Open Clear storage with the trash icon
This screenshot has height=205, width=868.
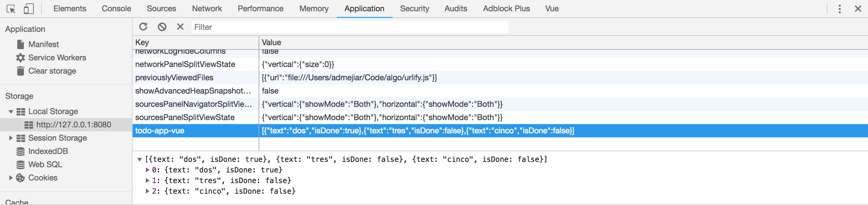click(52, 71)
